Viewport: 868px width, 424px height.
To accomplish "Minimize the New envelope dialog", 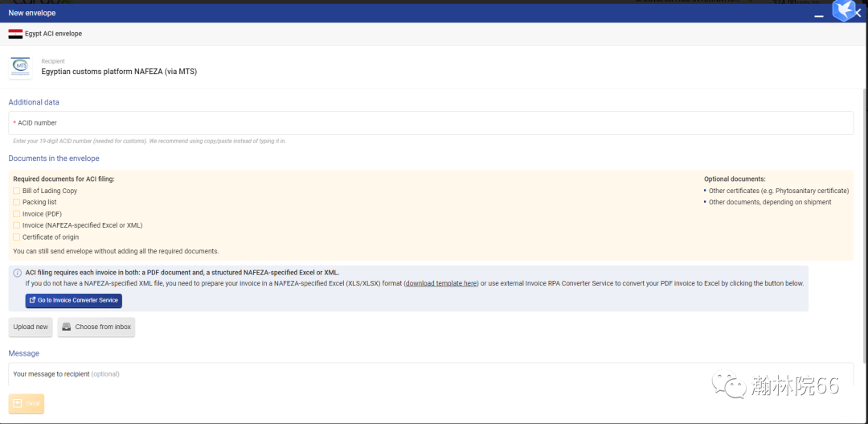I will pyautogui.click(x=818, y=14).
